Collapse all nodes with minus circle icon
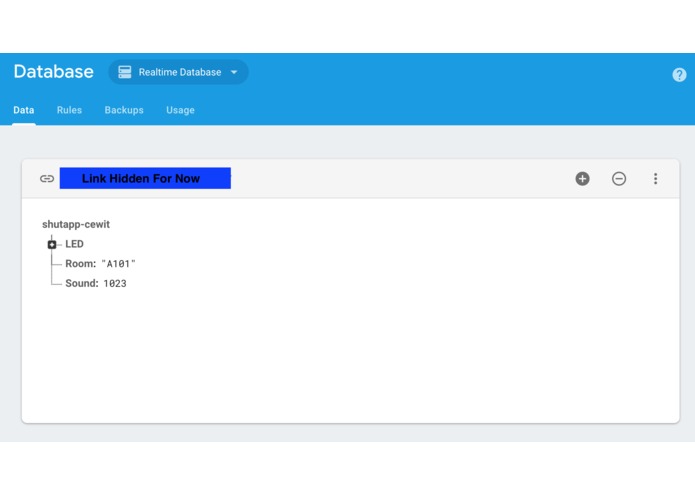Screen dimensions: 695x494 [619, 179]
